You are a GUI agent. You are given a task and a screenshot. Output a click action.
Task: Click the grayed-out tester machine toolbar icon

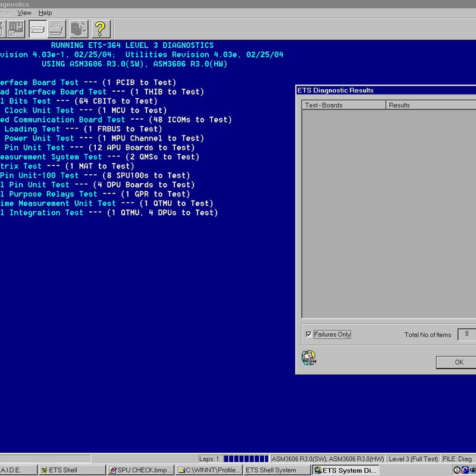click(79, 28)
